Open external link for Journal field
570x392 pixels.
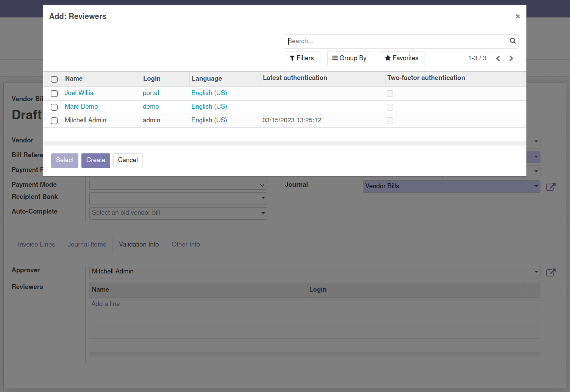[x=551, y=187]
